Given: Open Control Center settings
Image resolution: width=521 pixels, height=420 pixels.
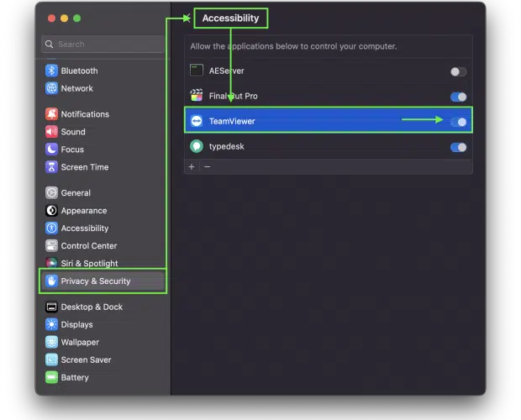Looking at the screenshot, I should pyautogui.click(x=103, y=245).
